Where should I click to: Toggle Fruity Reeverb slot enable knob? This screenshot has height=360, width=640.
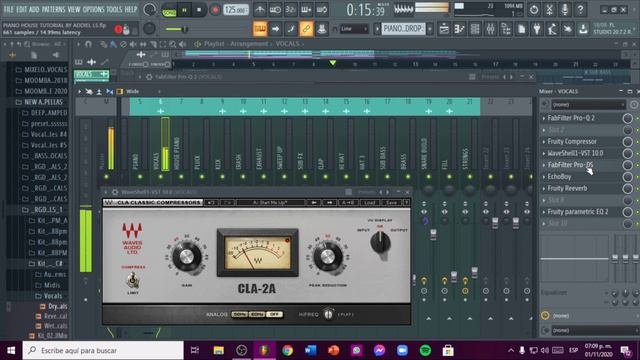click(627, 189)
